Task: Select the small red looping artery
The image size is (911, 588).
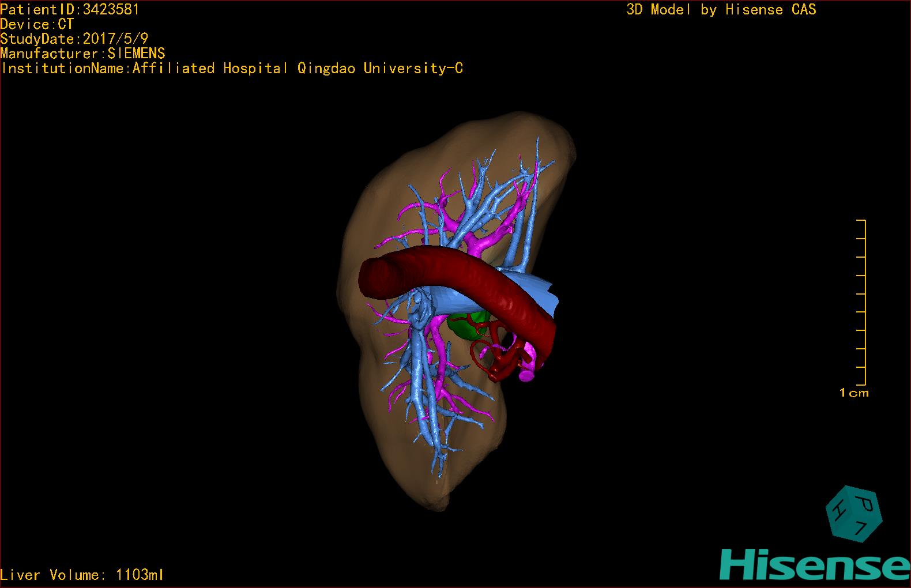Action: [480, 353]
